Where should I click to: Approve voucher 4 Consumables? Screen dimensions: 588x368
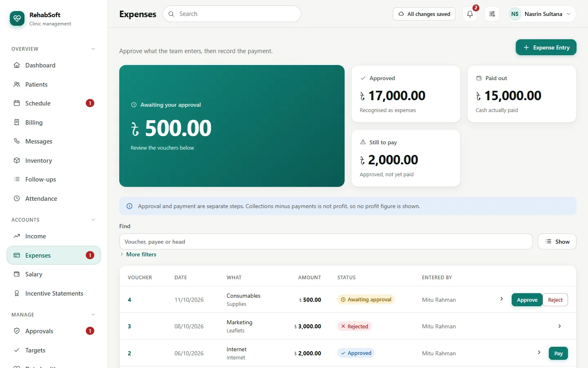click(527, 300)
